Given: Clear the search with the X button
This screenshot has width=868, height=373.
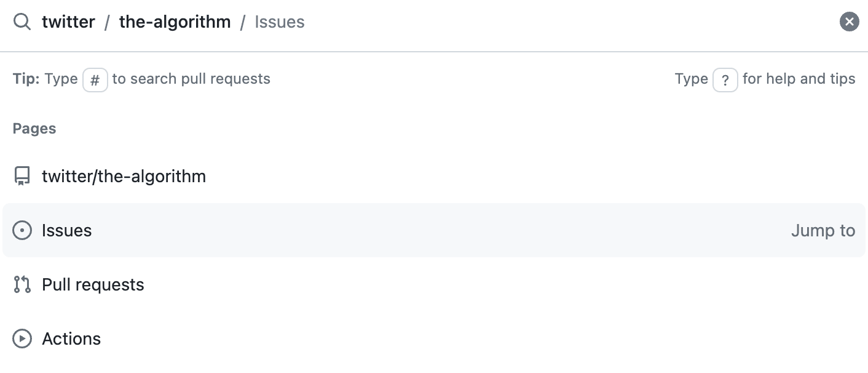Looking at the screenshot, I should (849, 22).
